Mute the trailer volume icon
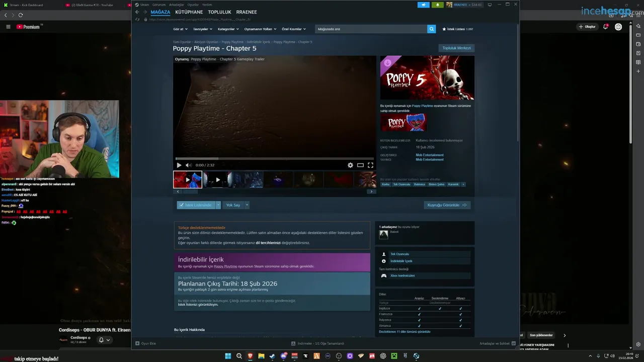The height and width of the screenshot is (362, 644). coord(188,165)
